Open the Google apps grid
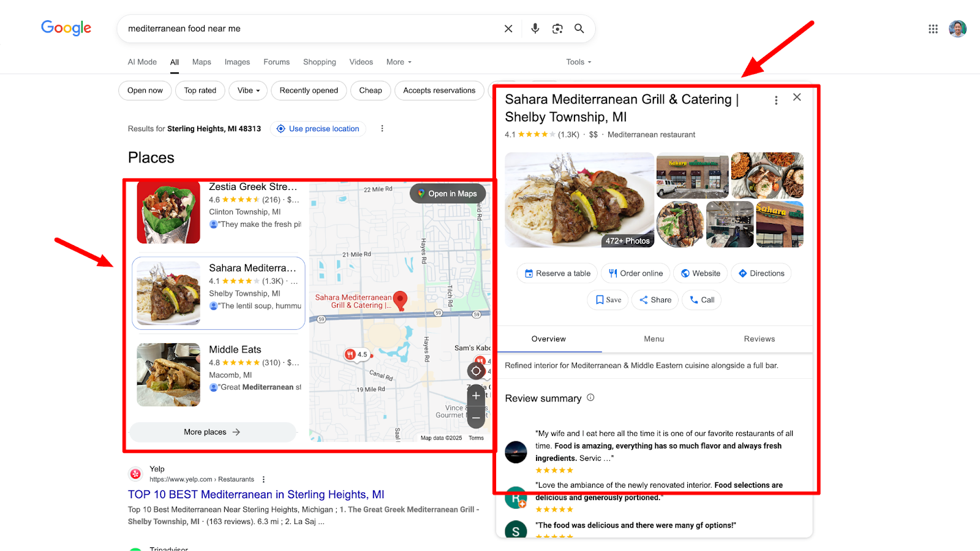980x551 pixels. [933, 29]
